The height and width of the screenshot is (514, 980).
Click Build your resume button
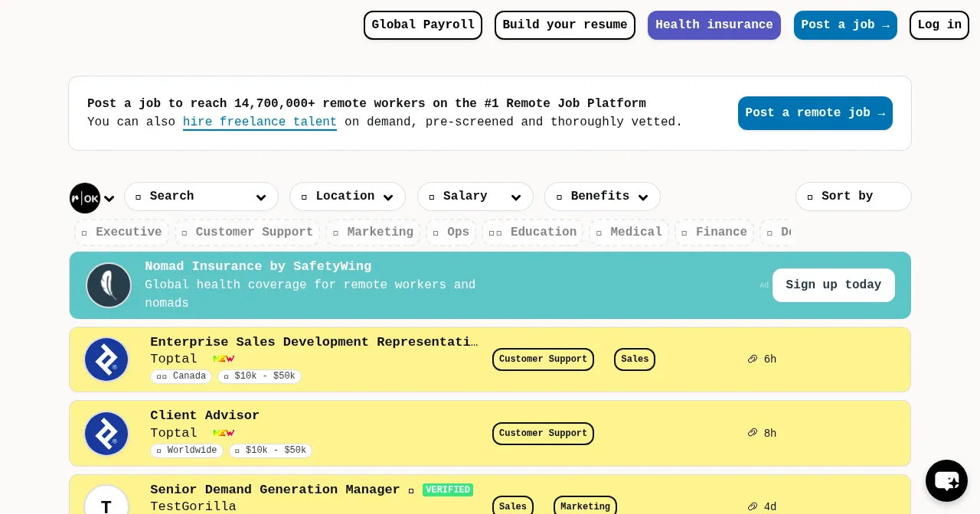(x=565, y=25)
